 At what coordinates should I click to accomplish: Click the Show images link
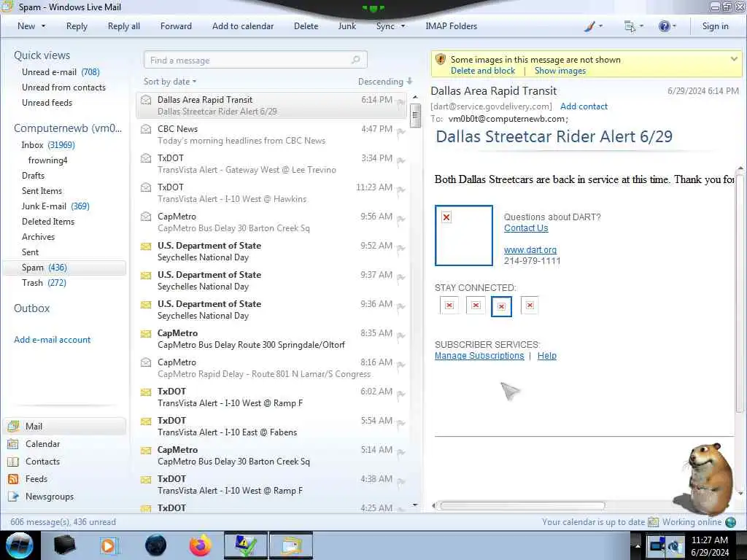(x=560, y=71)
